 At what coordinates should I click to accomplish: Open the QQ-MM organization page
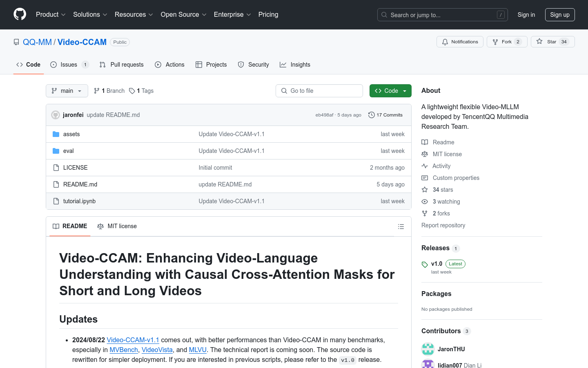[37, 42]
